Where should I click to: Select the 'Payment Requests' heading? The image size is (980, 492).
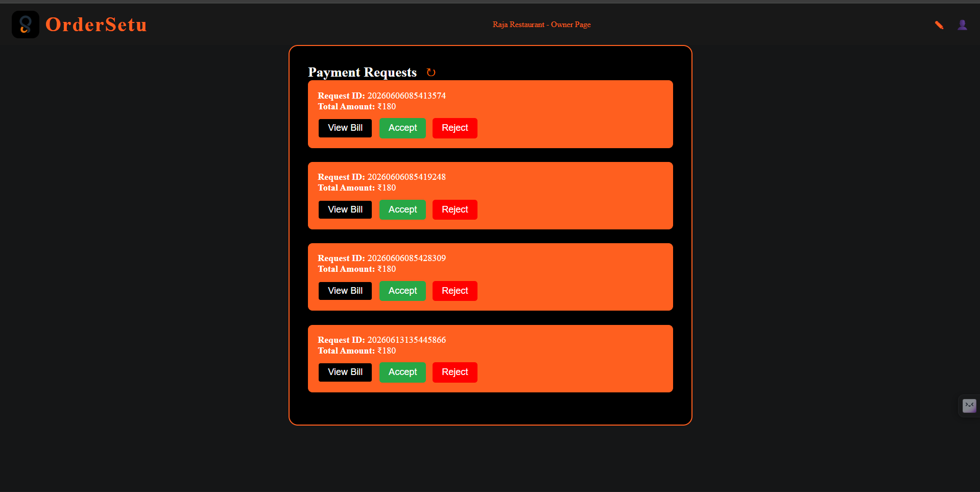[x=362, y=73]
